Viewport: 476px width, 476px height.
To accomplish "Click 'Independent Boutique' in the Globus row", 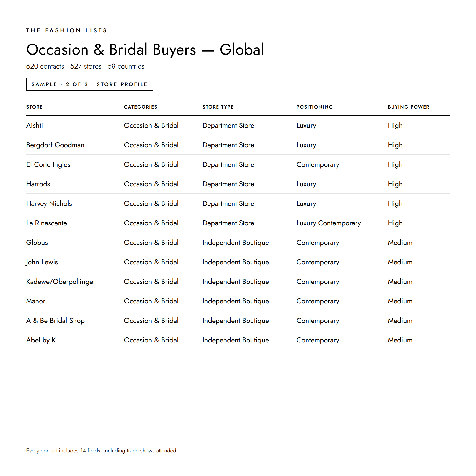I will click(x=236, y=243).
